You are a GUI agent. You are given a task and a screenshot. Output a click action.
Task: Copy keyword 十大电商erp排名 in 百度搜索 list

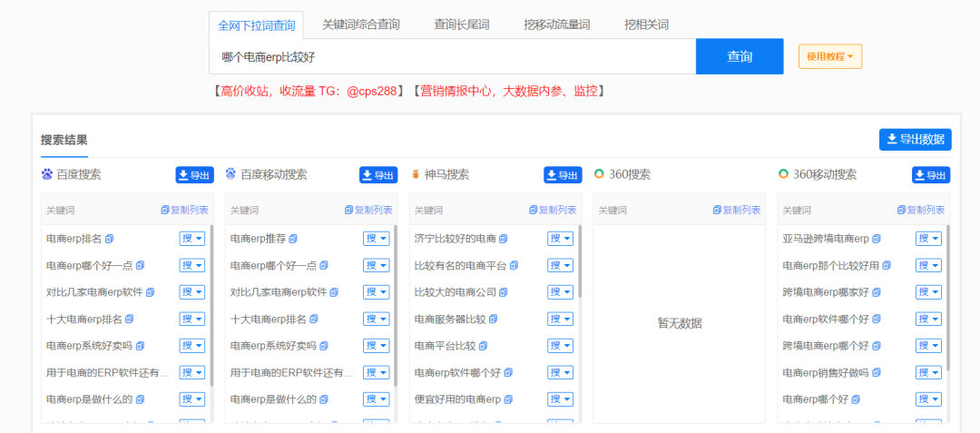click(x=130, y=319)
